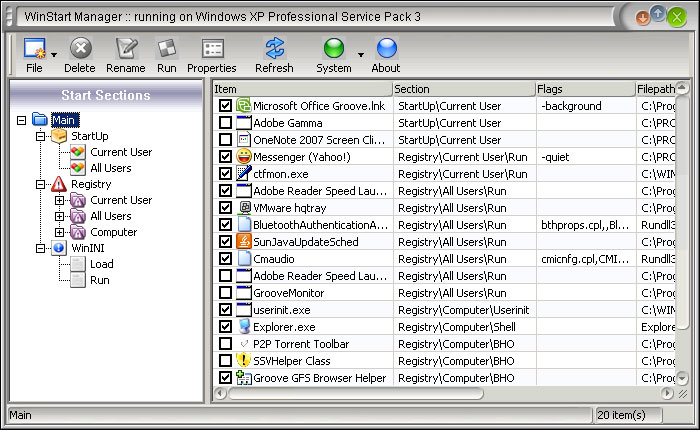Disable the Messenger (Yahoo!) checkbox

(x=225, y=156)
